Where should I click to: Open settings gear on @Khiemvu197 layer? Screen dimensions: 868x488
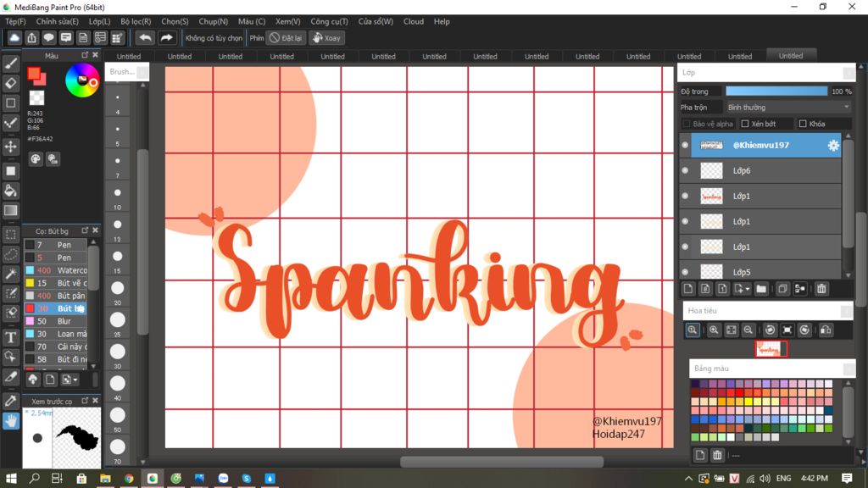(833, 146)
